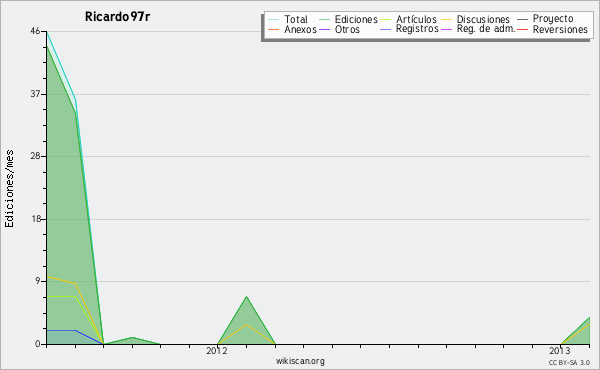Select the Ediciones legend label
This screenshot has height=370, width=600.
click(356, 19)
